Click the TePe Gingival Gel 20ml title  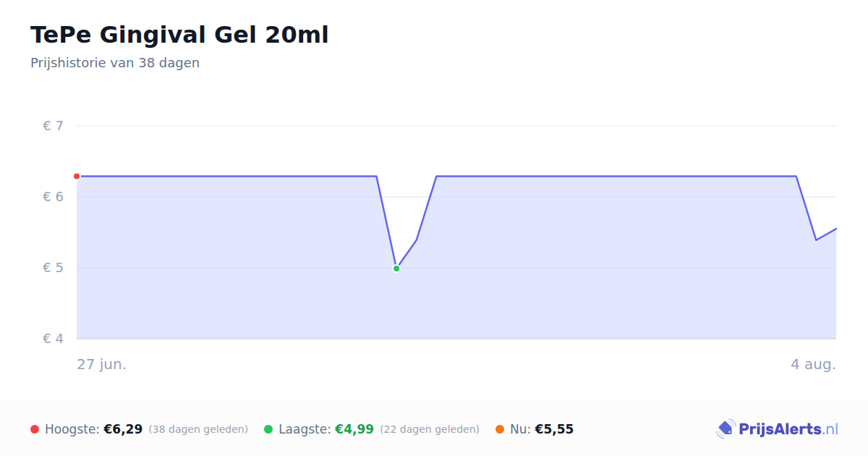[179, 35]
